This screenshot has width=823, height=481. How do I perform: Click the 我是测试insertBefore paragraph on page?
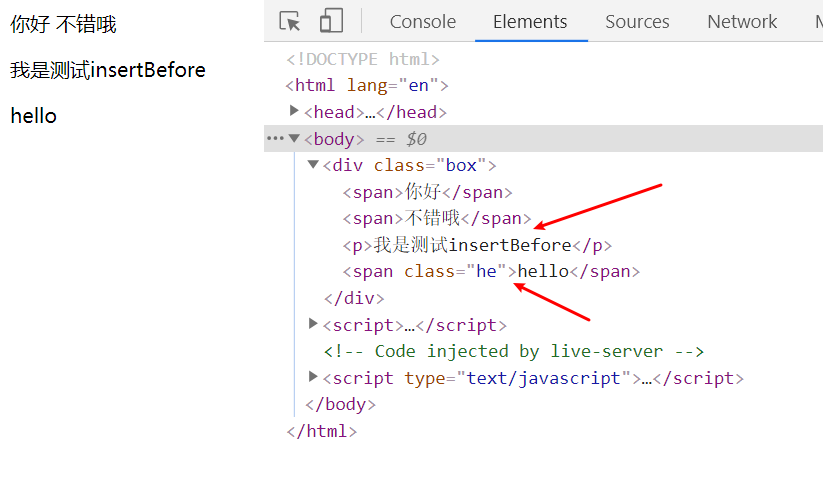point(108,70)
